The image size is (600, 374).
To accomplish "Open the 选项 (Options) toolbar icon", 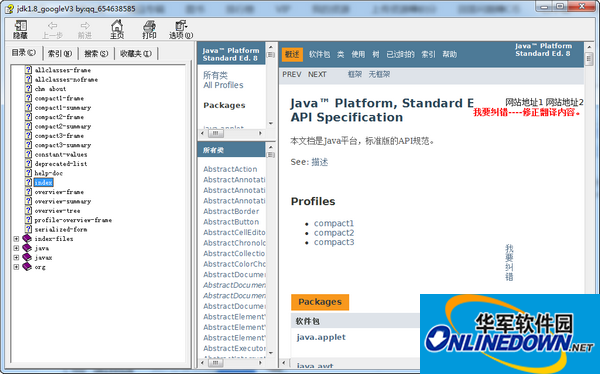I will click(181, 29).
